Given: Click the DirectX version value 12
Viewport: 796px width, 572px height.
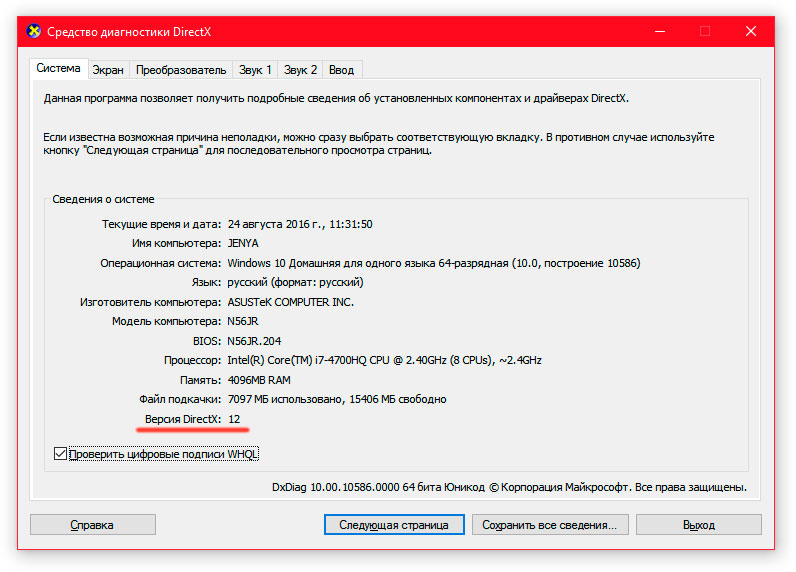Looking at the screenshot, I should click(234, 419).
